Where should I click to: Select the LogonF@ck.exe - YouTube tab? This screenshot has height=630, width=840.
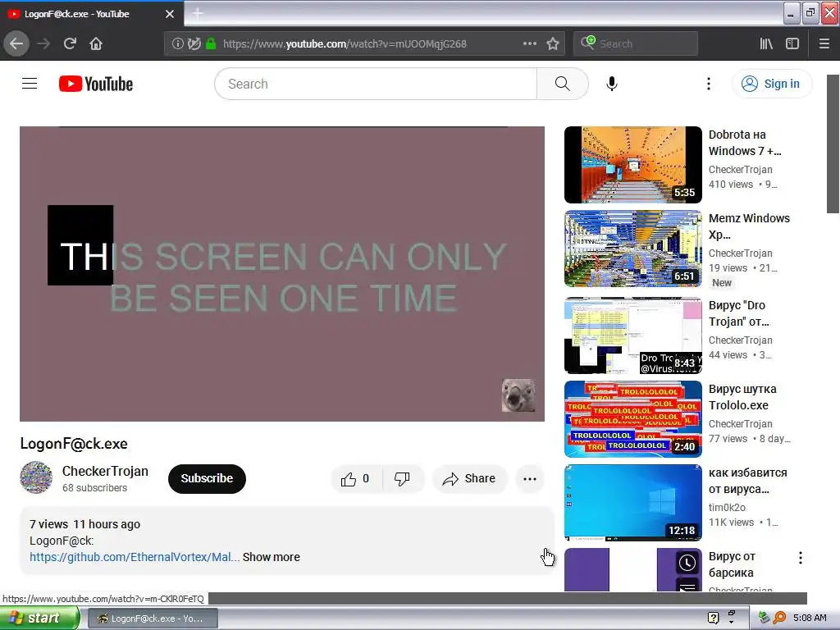pos(91,14)
